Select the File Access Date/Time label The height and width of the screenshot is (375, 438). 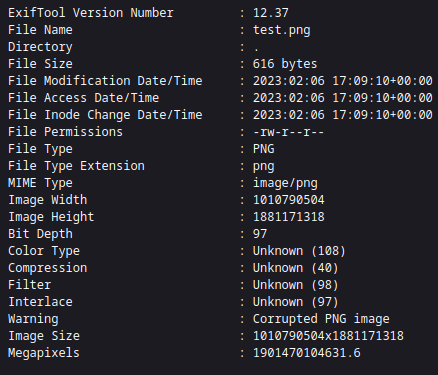[x=83, y=98]
